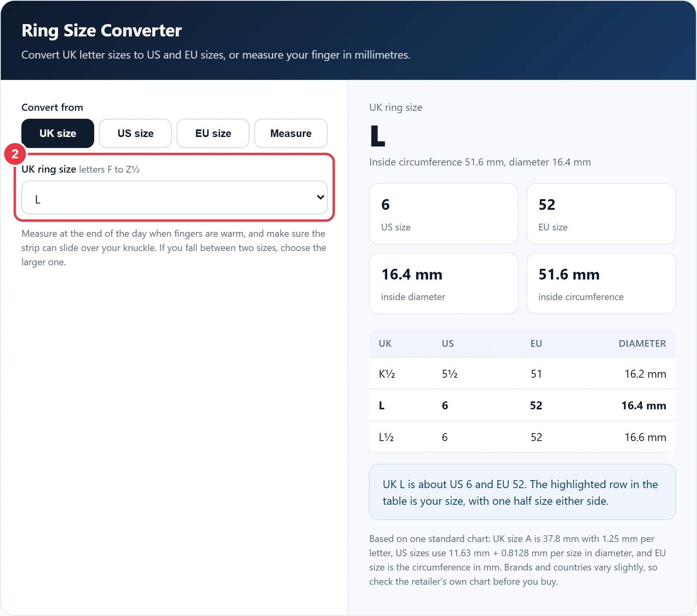Click the 16.2 mm diameter cell
Image resolution: width=697 pixels, height=616 pixels.
point(645,374)
